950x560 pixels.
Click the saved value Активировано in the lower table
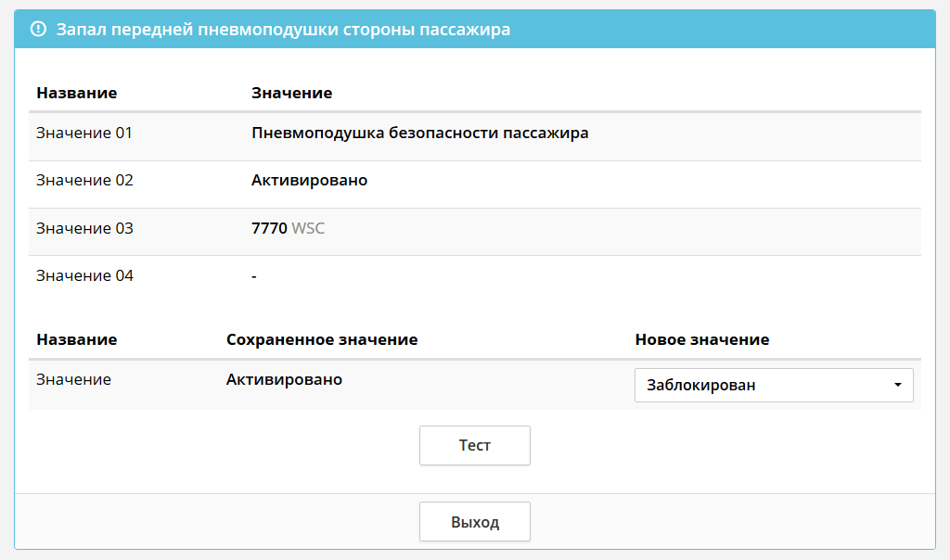click(x=284, y=379)
